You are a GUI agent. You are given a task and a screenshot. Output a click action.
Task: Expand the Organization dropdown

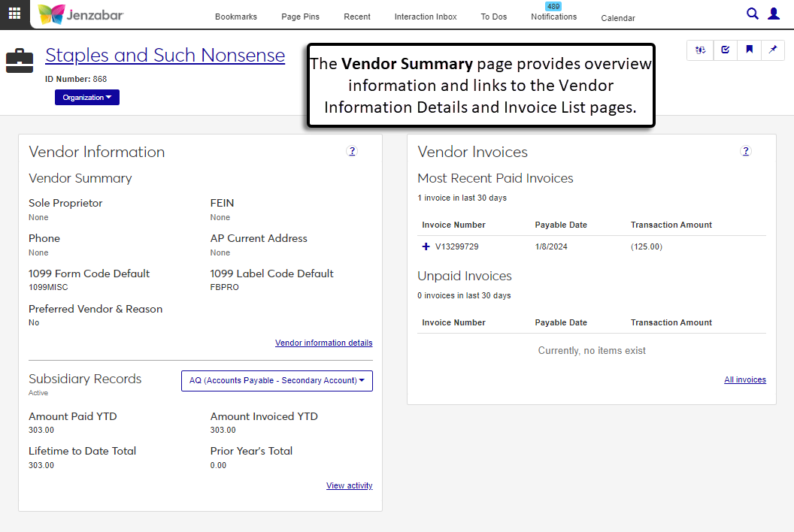click(x=87, y=98)
